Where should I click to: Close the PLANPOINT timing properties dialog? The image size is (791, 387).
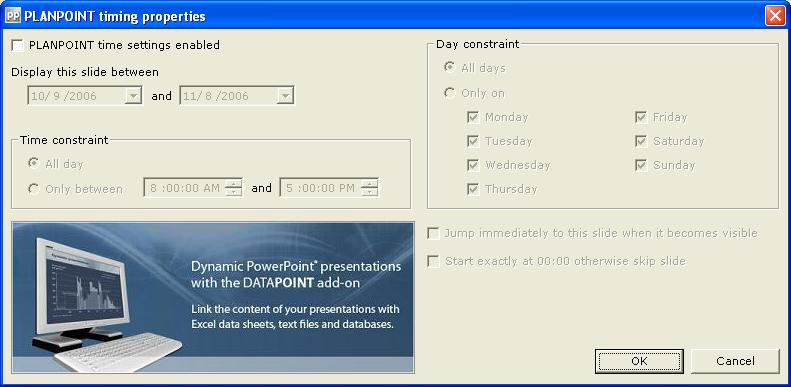tap(774, 16)
